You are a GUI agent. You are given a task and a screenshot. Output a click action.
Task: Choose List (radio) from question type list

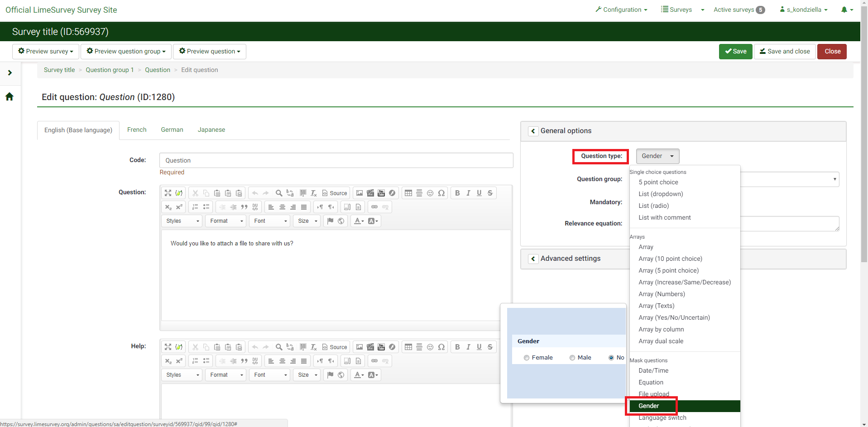(653, 206)
